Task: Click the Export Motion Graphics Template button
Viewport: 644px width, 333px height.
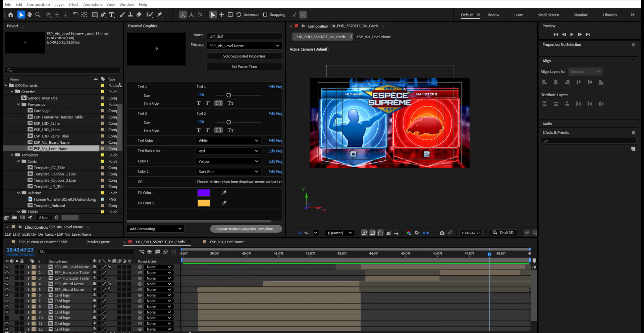Action: pyautogui.click(x=246, y=229)
